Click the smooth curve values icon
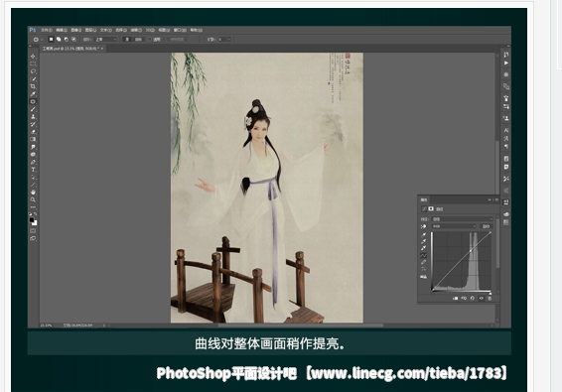Screen dimensions: 562x392 pos(424,269)
